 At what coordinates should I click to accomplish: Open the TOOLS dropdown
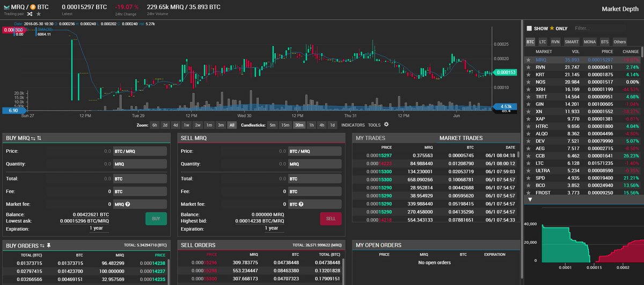click(375, 125)
